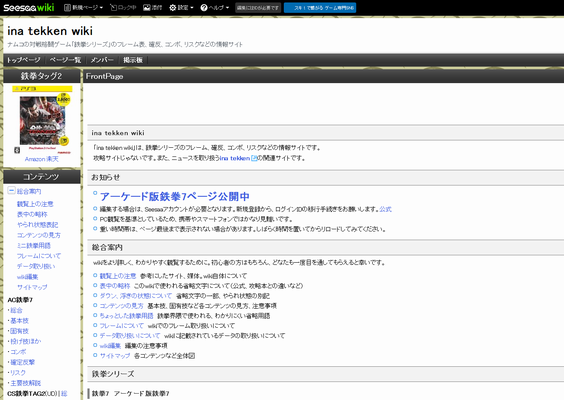Viewport: 564px width, 400px height.
Task: Click the Tekken Tag 2 game cover image
Action: pyautogui.click(x=42, y=120)
